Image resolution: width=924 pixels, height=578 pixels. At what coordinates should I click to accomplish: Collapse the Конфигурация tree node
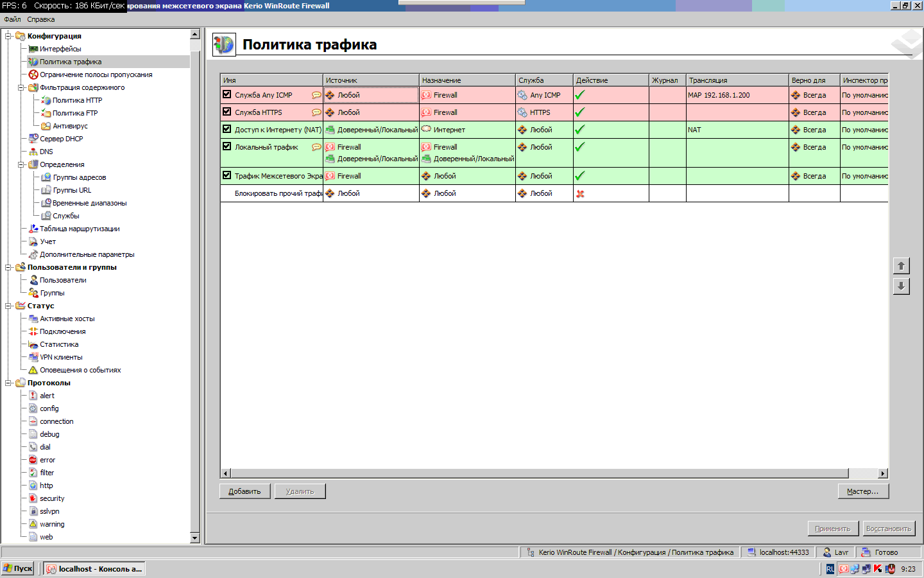(9, 36)
